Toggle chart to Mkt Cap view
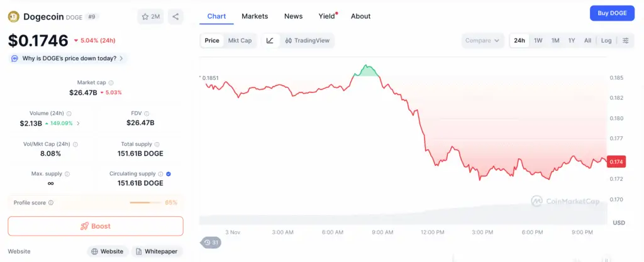 (x=240, y=41)
